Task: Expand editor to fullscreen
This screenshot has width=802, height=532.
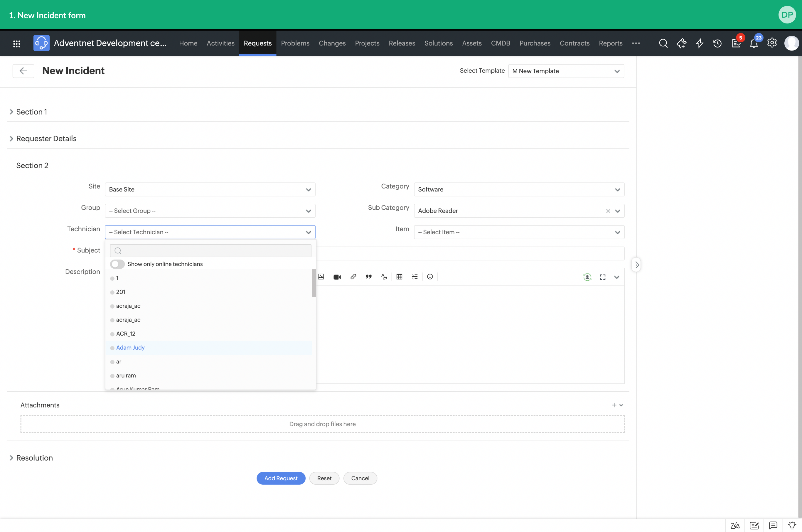Action: click(602, 277)
